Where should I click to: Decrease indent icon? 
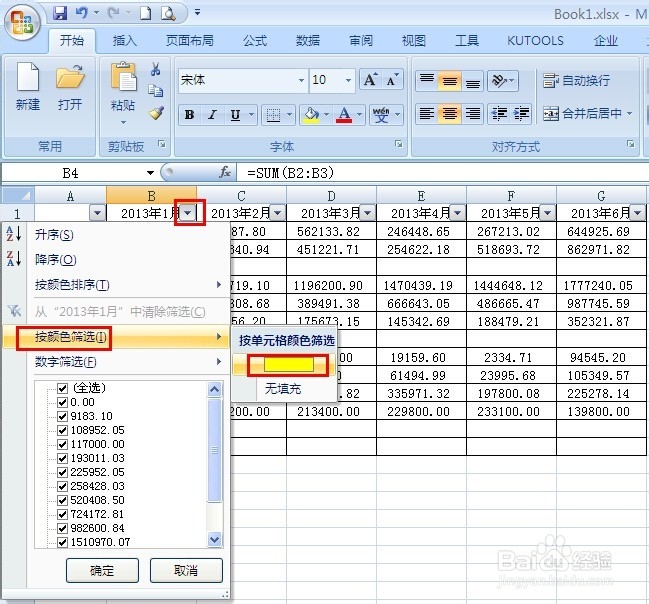click(500, 114)
